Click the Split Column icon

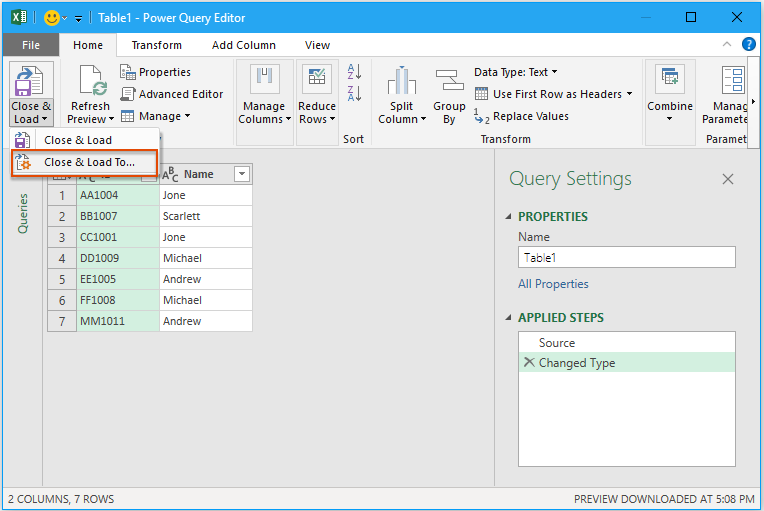pos(402,81)
